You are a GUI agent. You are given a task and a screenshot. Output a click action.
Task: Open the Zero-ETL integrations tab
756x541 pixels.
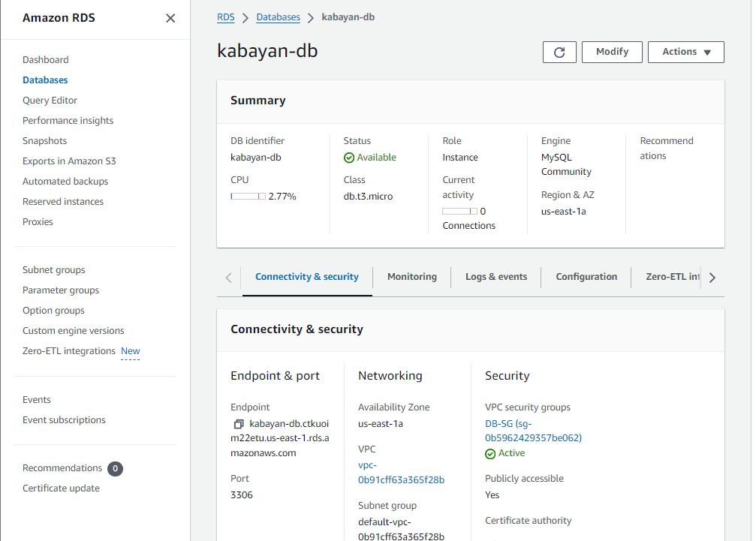point(672,277)
